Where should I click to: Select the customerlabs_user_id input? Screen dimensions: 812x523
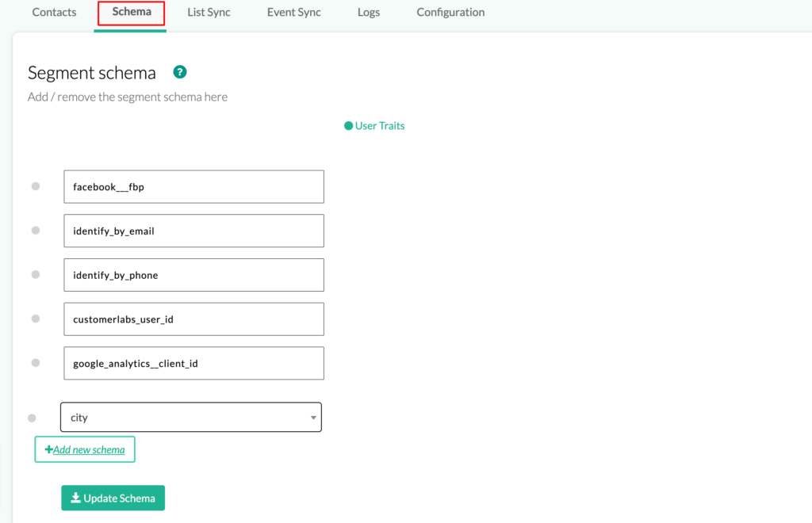[193, 319]
